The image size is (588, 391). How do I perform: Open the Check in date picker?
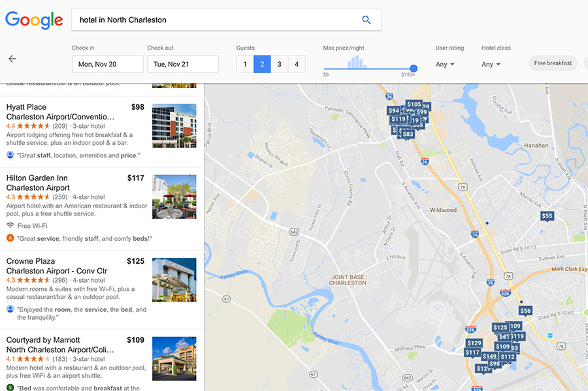pyautogui.click(x=108, y=64)
